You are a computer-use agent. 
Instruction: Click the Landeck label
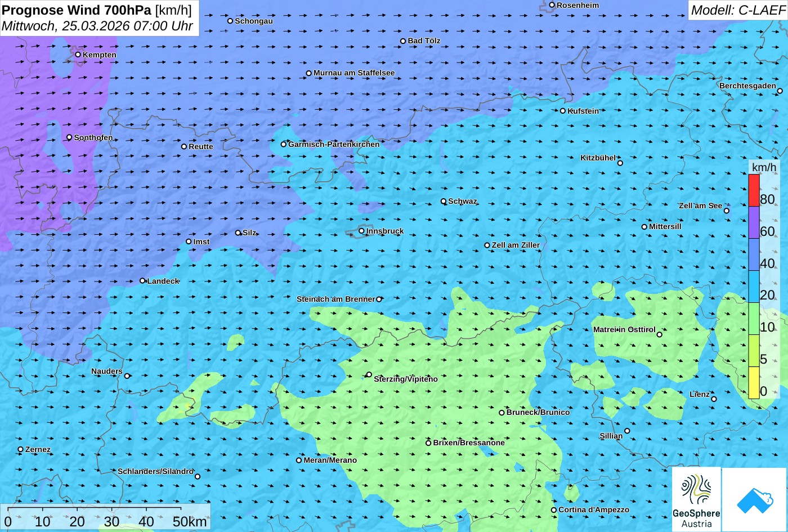click(x=163, y=281)
